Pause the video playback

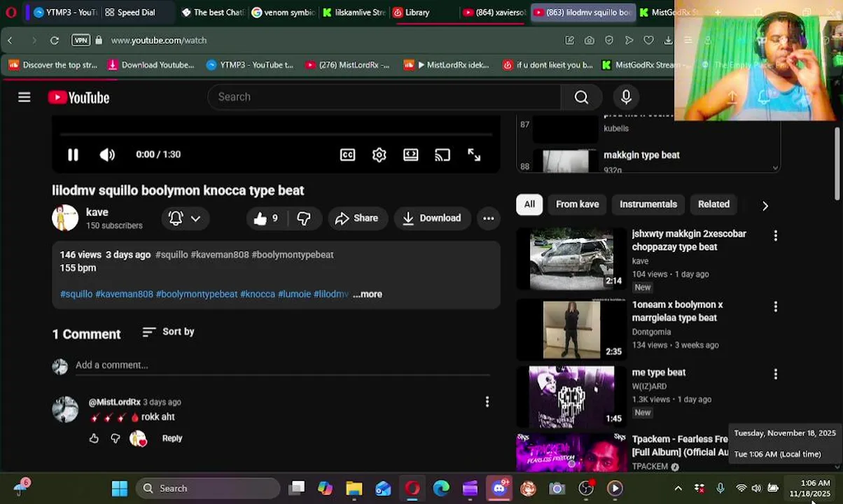[73, 155]
